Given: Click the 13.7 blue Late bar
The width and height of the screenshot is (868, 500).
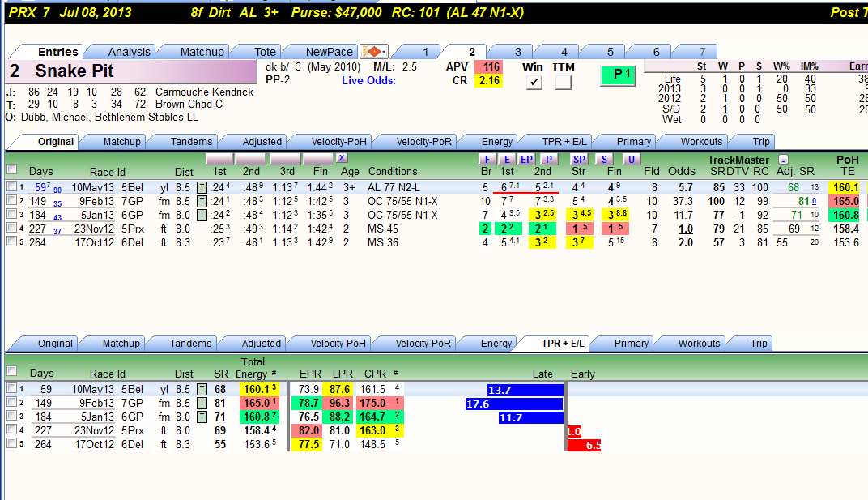Looking at the screenshot, I should 525,390.
